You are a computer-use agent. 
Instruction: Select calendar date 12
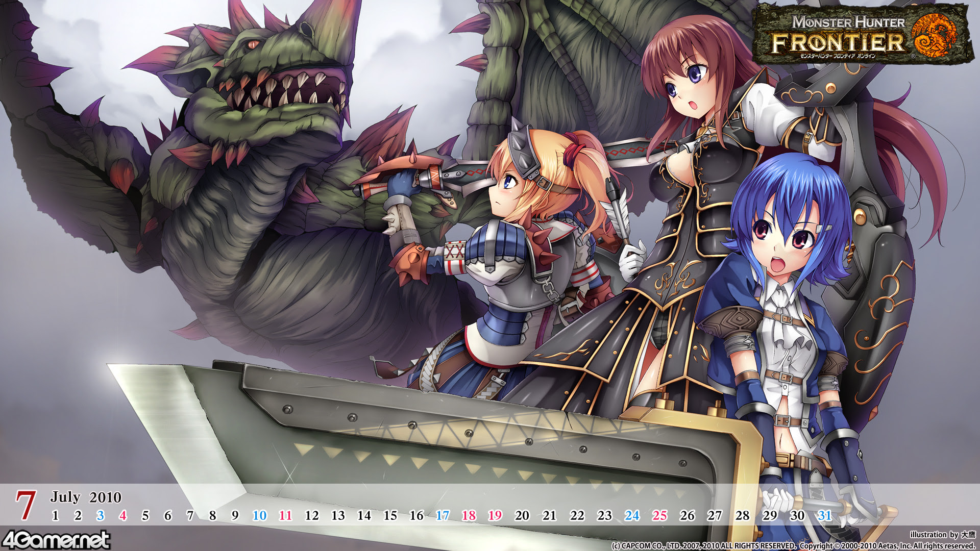[311, 515]
